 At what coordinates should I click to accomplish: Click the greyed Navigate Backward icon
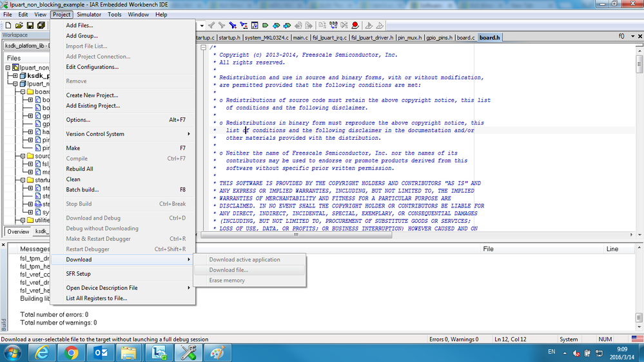[x=298, y=26]
